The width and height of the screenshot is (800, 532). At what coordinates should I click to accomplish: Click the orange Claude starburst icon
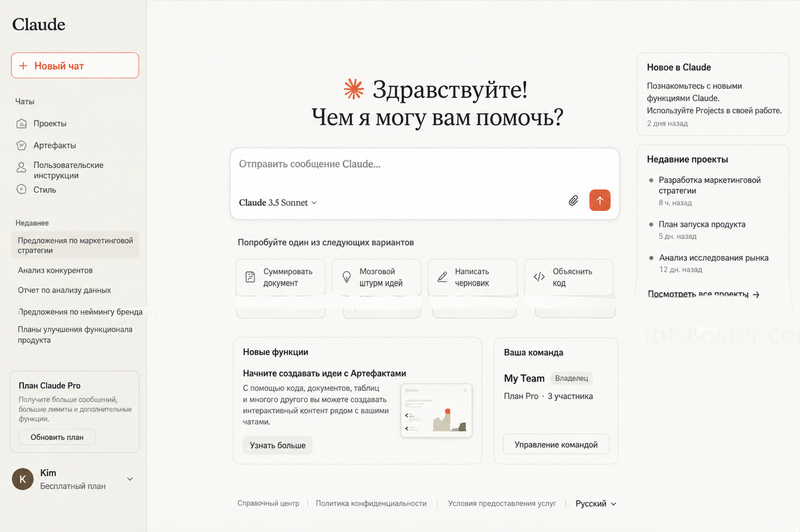[x=354, y=89]
